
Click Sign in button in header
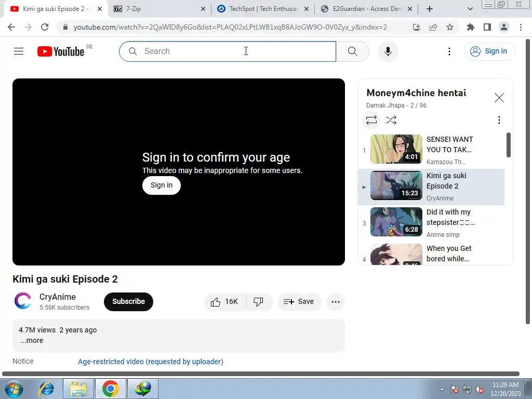[x=489, y=51]
